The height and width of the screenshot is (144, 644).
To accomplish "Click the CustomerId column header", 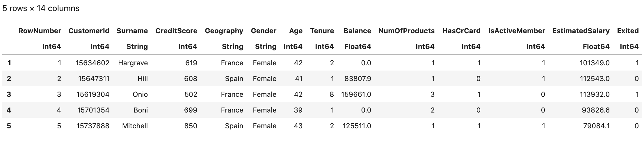I will click(89, 31).
